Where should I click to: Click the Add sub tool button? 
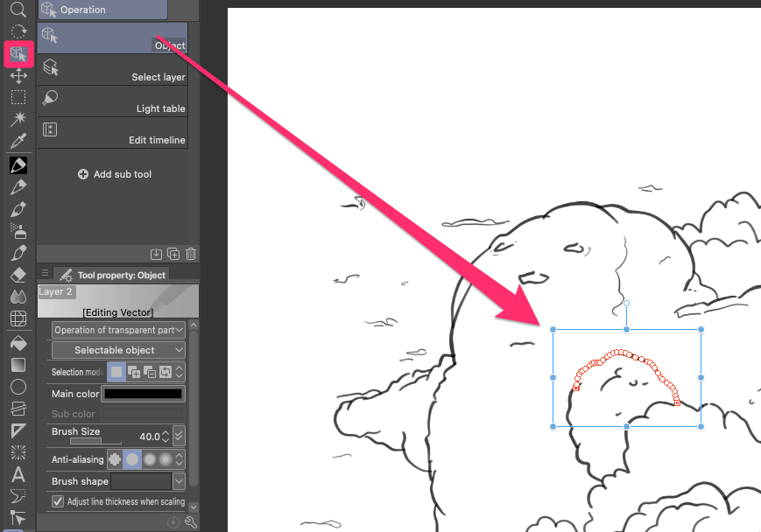pos(115,173)
